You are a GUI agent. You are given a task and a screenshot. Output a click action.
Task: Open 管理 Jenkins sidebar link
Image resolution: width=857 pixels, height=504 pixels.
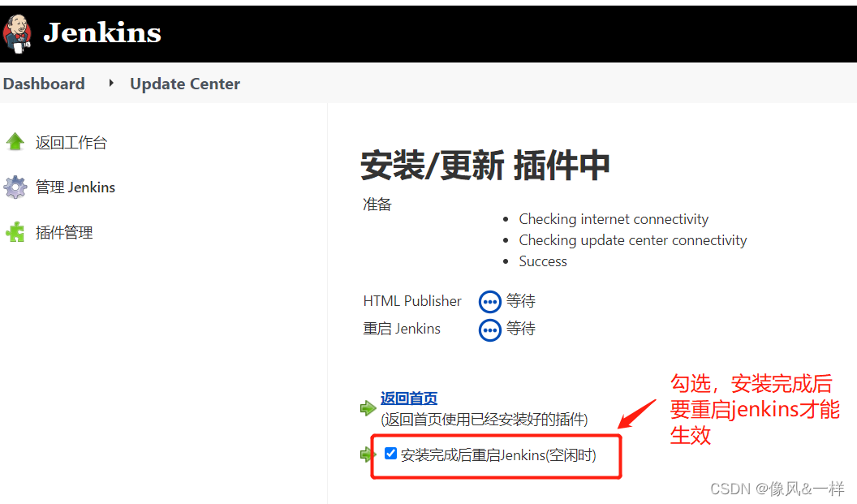pyautogui.click(x=75, y=187)
